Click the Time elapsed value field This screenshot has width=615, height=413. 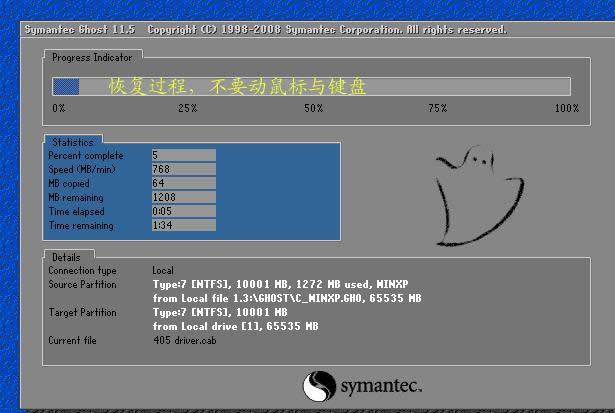pyautogui.click(x=183, y=211)
